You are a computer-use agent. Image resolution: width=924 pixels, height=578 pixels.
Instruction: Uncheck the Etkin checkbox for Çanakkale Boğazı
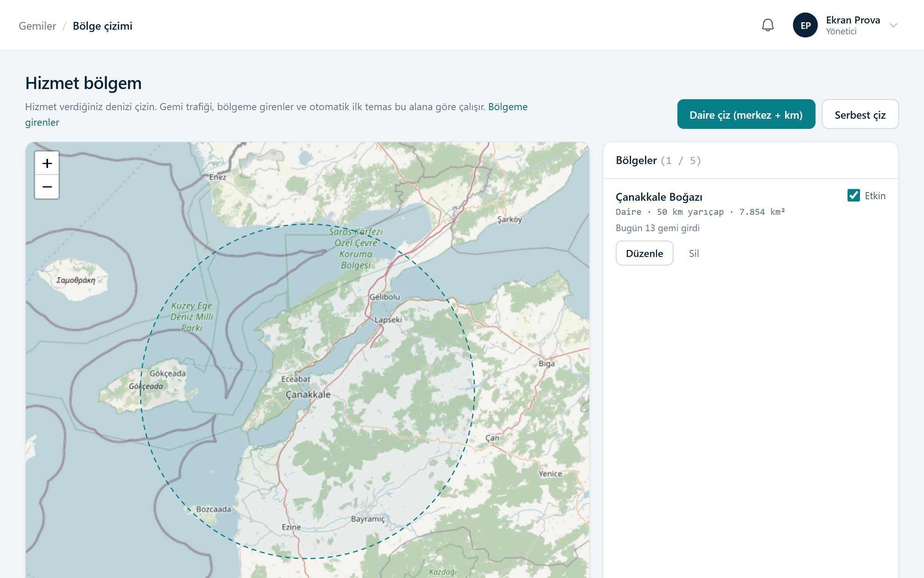(x=853, y=195)
